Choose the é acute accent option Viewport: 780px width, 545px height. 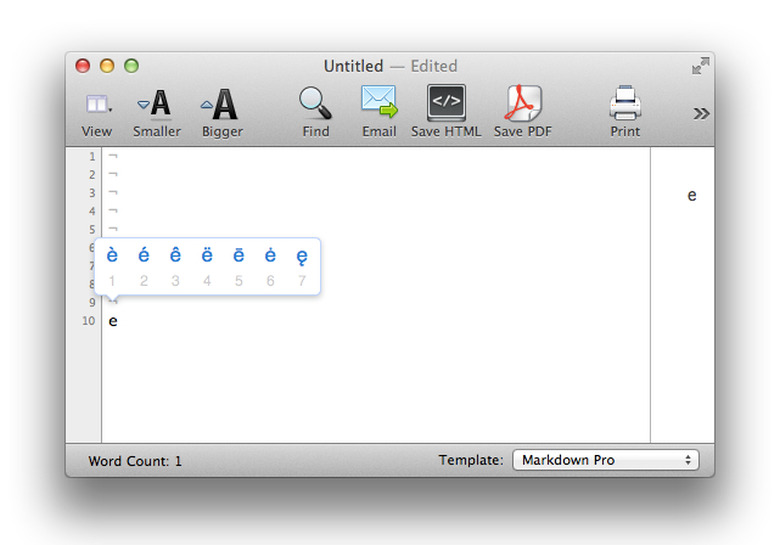tap(144, 255)
